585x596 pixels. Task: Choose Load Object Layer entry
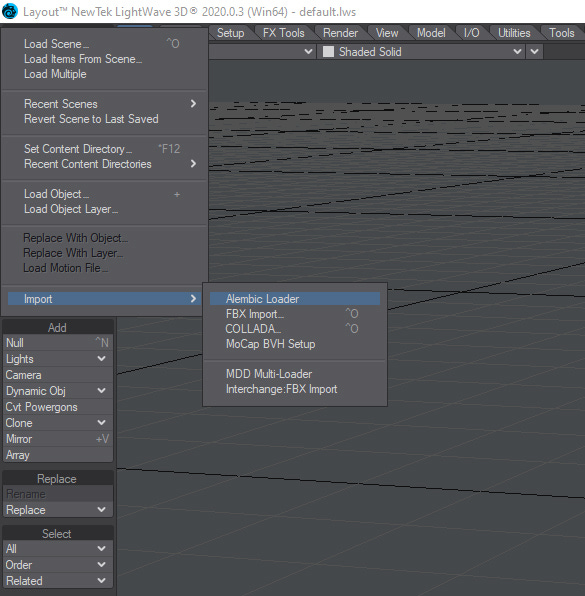[x=105, y=209]
